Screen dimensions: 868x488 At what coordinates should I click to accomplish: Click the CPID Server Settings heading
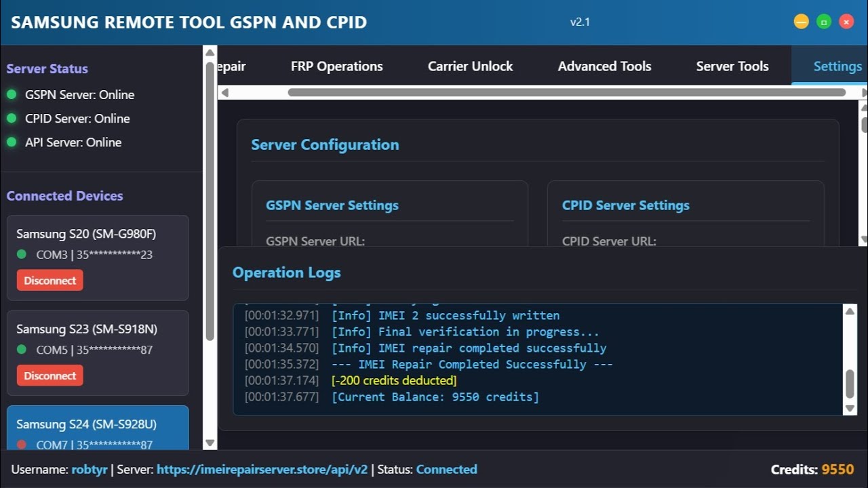(x=626, y=205)
